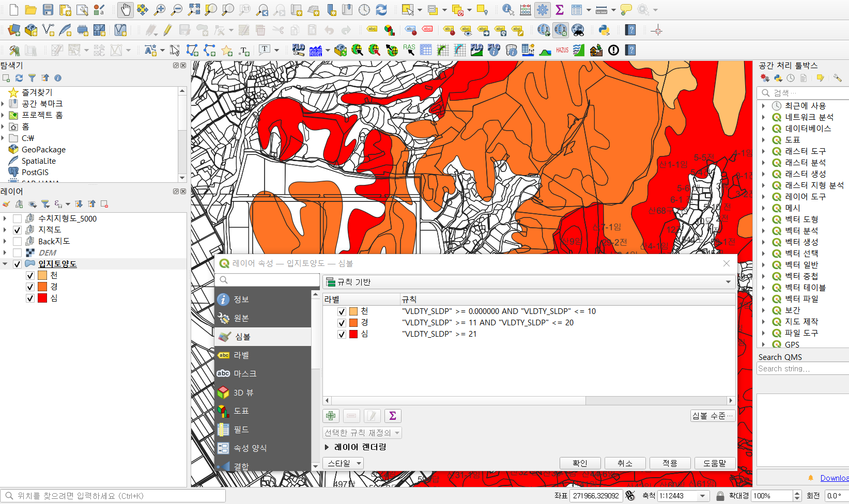The width and height of the screenshot is (849, 504).
Task: Click the Refresh map icon
Action: (381, 10)
